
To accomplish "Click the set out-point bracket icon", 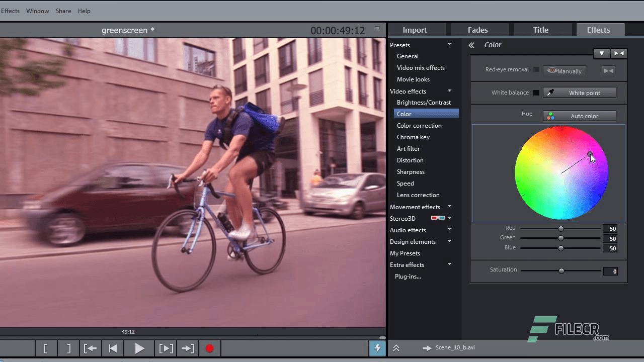I will (x=68, y=348).
